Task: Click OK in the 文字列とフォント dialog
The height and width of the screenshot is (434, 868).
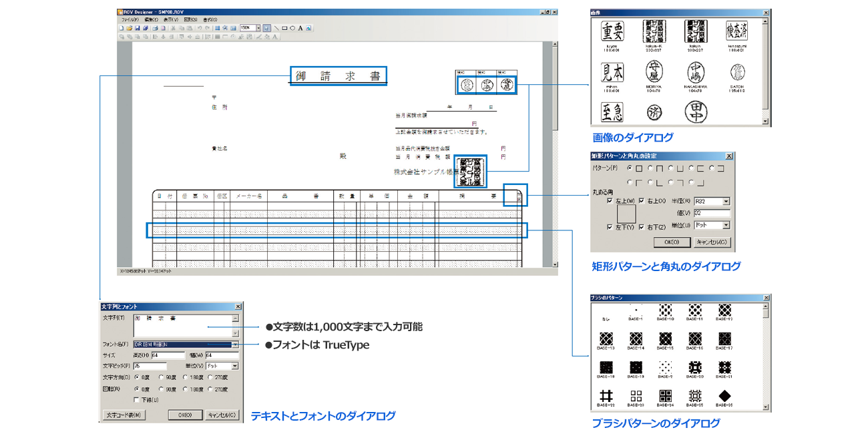Action: coord(185,414)
